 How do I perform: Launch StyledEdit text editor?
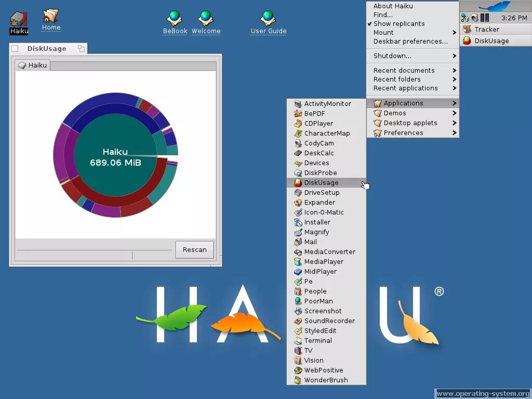point(326,330)
